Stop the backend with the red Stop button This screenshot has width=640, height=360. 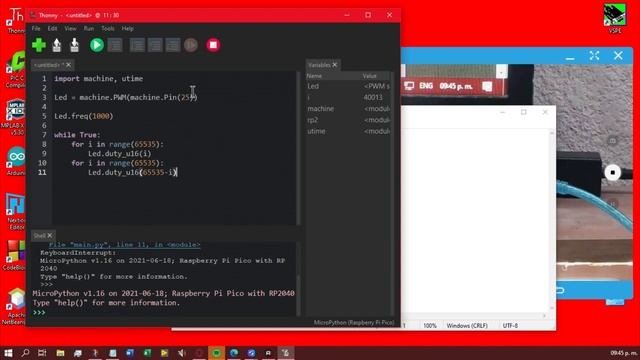pyautogui.click(x=213, y=45)
